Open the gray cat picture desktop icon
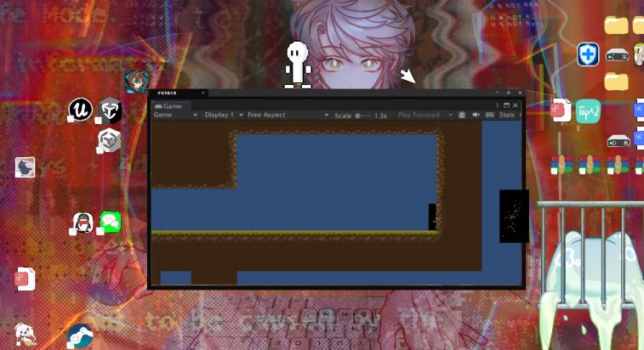The image size is (644, 350). click(x=25, y=167)
